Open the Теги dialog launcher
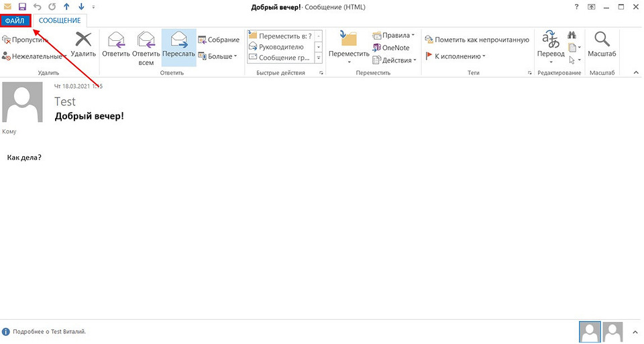Screen dimensions: 644x344 point(529,72)
